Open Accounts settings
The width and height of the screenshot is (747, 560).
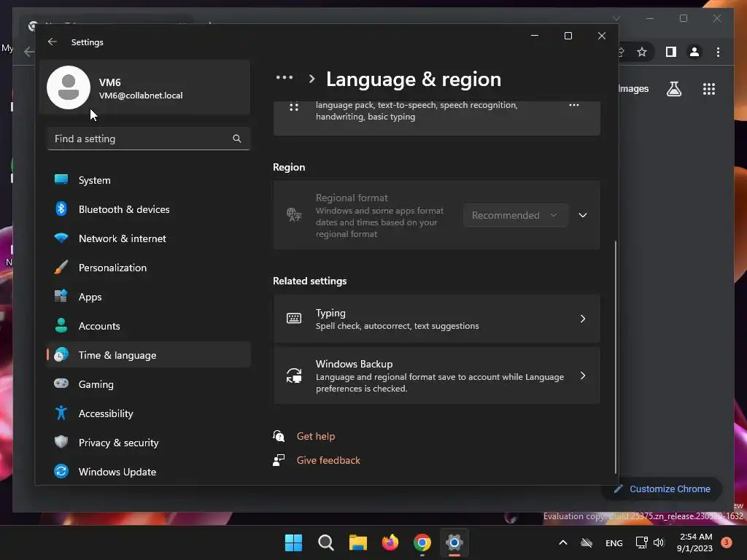(x=148, y=326)
